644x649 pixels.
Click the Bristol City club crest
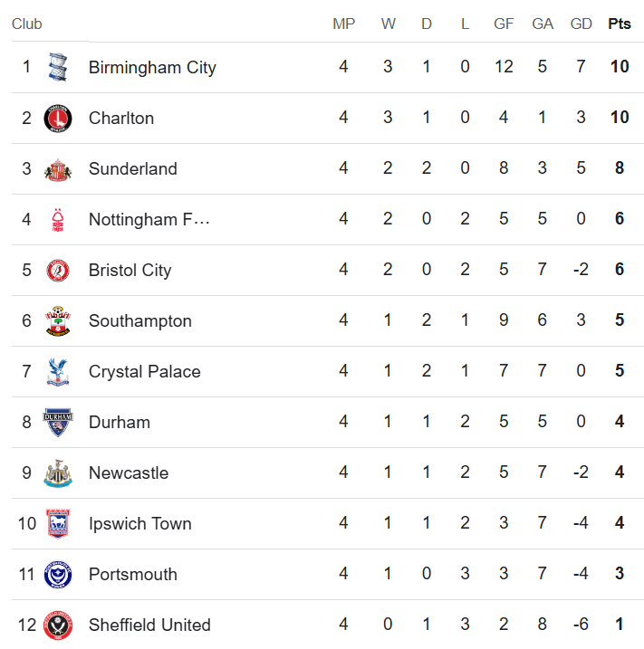(58, 270)
